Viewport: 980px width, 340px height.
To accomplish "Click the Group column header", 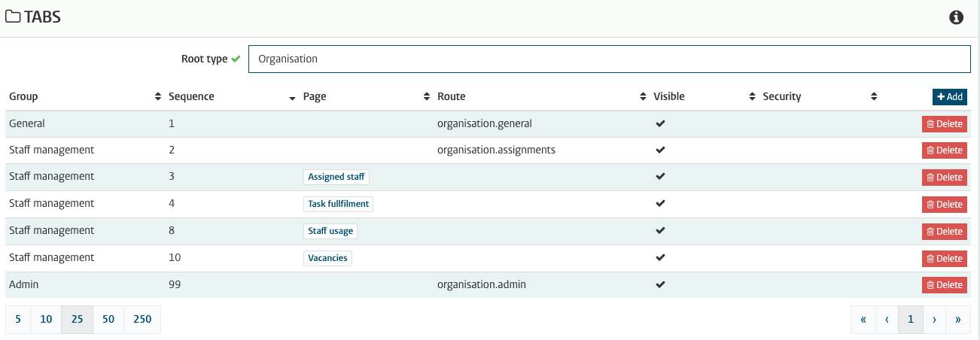I will pos(23,96).
